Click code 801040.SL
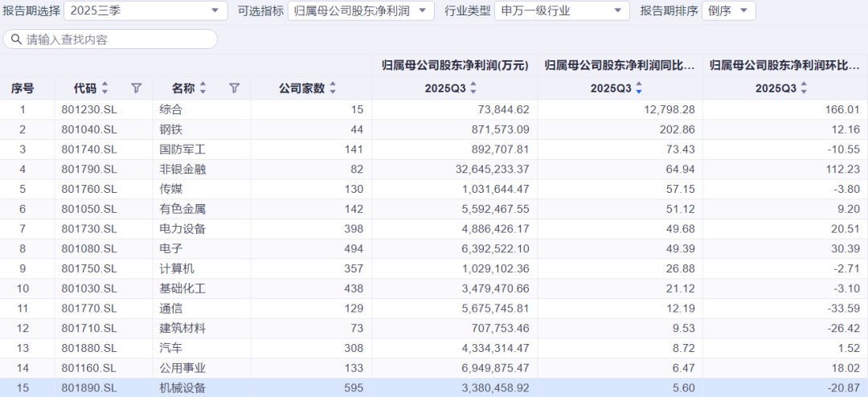The height and width of the screenshot is (397, 868). pos(89,129)
